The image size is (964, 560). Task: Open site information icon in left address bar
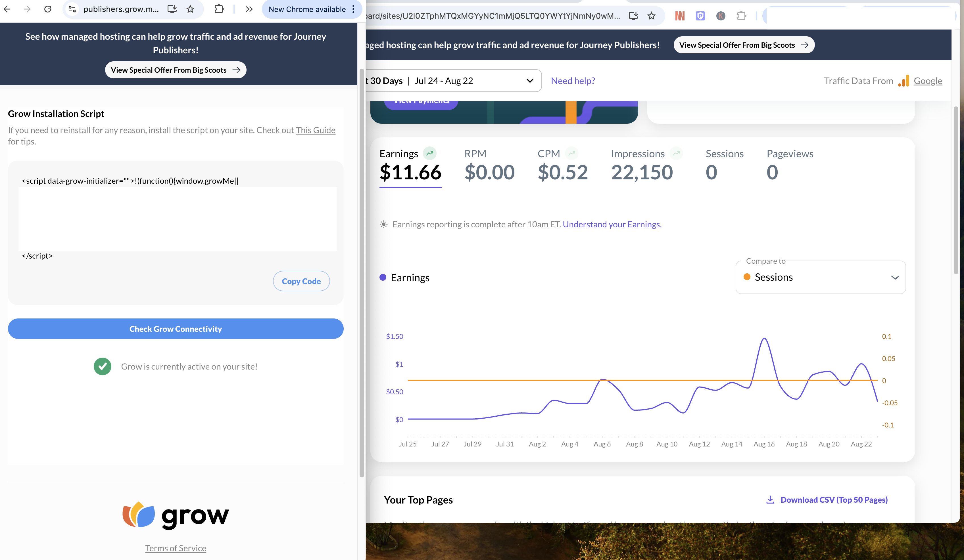(72, 9)
